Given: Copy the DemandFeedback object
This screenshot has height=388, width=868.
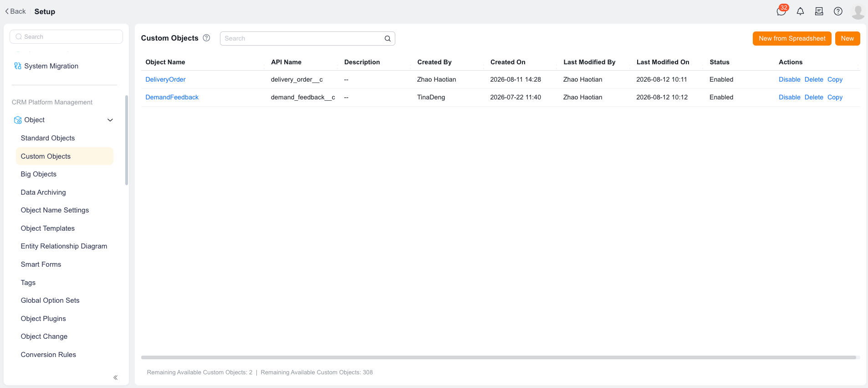Looking at the screenshot, I should 835,97.
